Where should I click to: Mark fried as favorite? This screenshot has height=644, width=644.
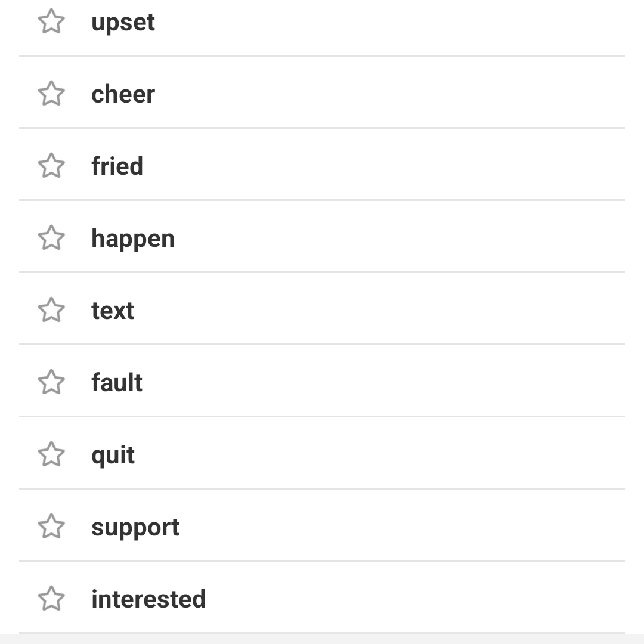tap(51, 166)
